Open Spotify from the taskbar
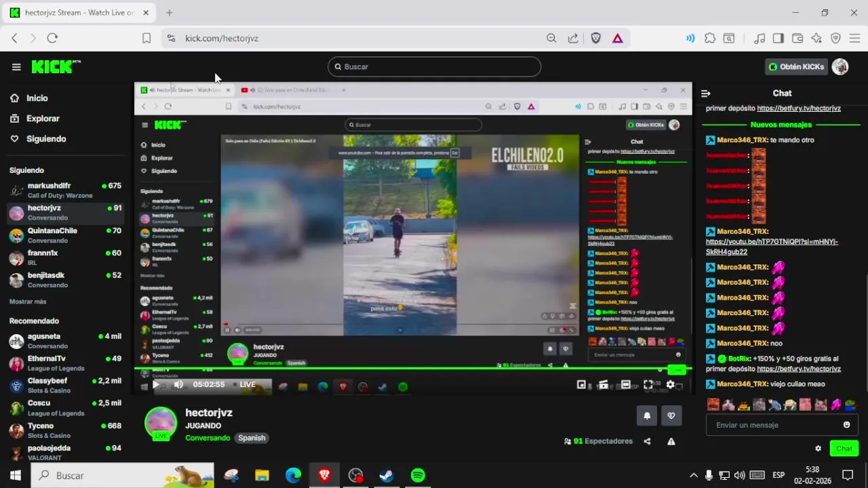This screenshot has width=868, height=488. 418,475
